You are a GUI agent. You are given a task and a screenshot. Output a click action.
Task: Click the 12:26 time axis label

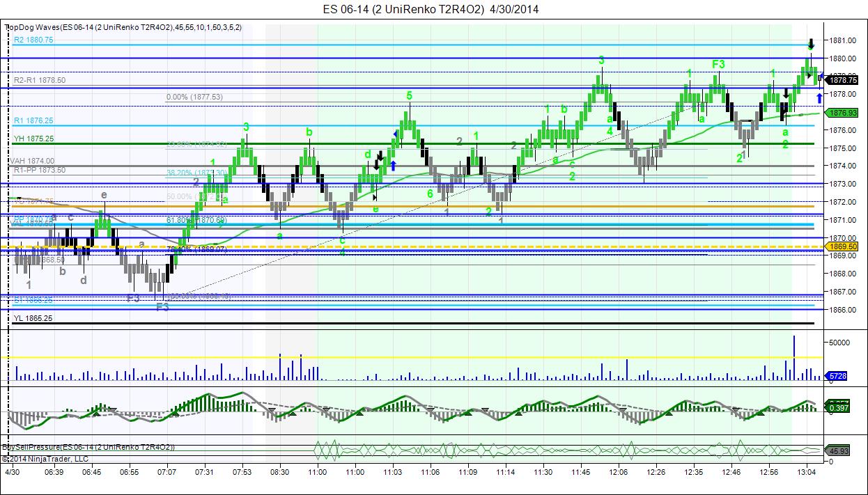click(656, 472)
